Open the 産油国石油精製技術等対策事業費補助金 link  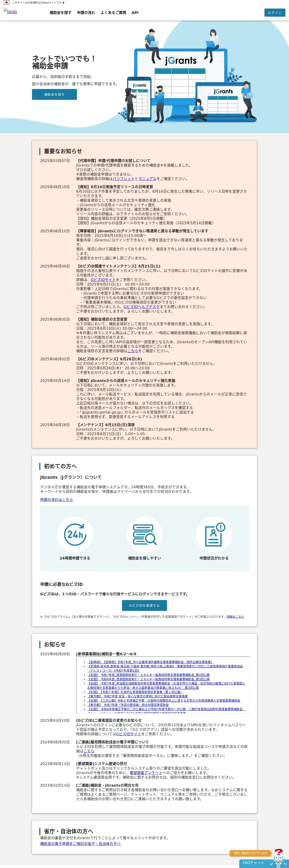tap(166, 686)
